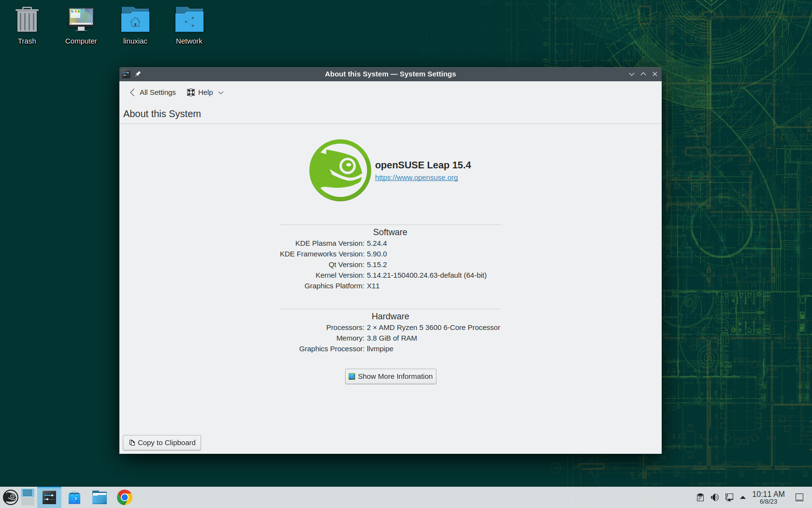812x508 pixels.
Task: Click the Software section heading
Action: (390, 232)
